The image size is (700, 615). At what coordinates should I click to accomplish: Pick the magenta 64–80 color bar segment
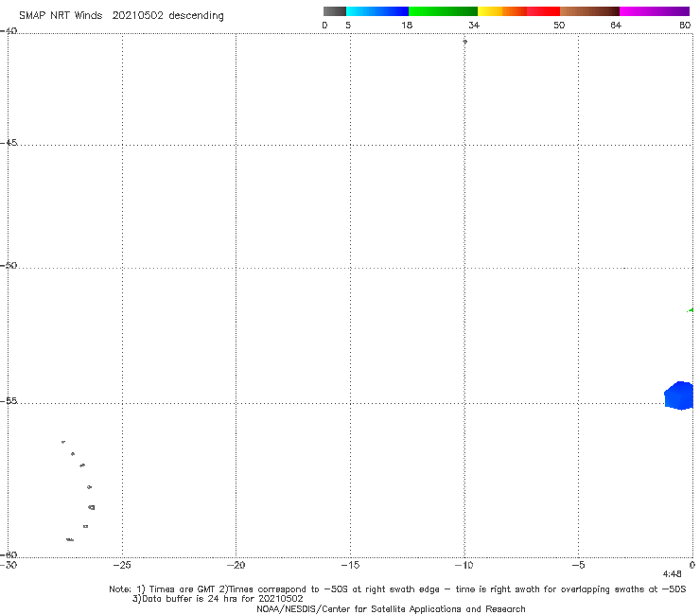(655, 11)
